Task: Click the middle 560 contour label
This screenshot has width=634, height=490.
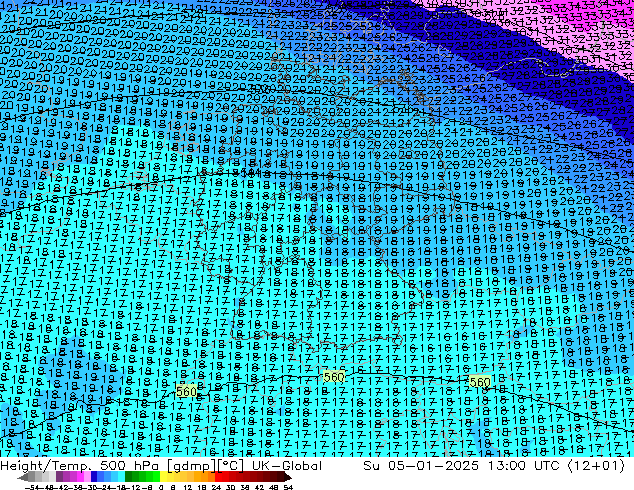Action: tap(334, 377)
